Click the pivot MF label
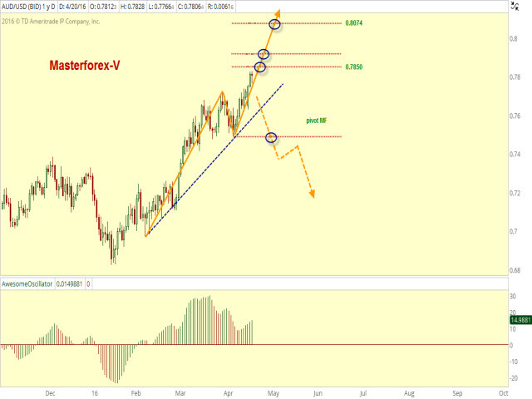Viewport: 532px width, 399px height. pyautogui.click(x=317, y=121)
